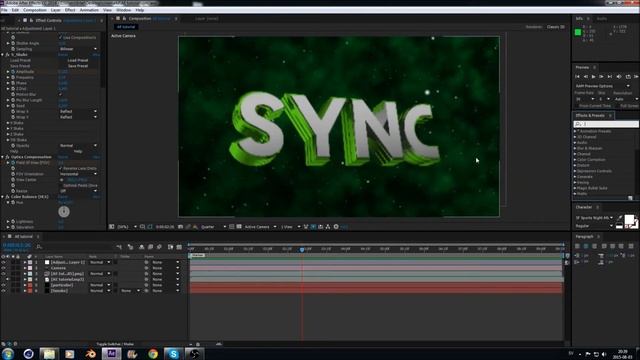The height and width of the screenshot is (360, 640).
Task: Expand Color Correction effects category
Action: click(575, 160)
